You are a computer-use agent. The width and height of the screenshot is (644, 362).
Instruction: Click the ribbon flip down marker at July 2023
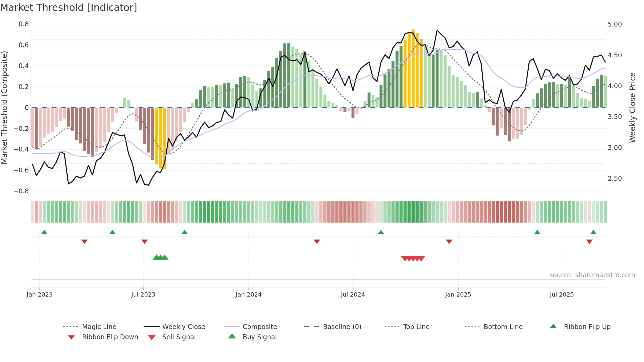145,242
